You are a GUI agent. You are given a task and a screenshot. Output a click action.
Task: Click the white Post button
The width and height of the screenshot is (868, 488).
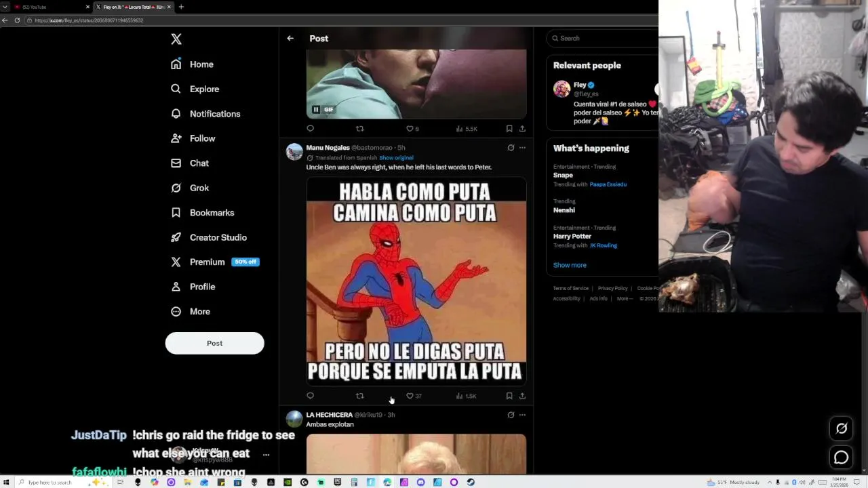tap(214, 343)
